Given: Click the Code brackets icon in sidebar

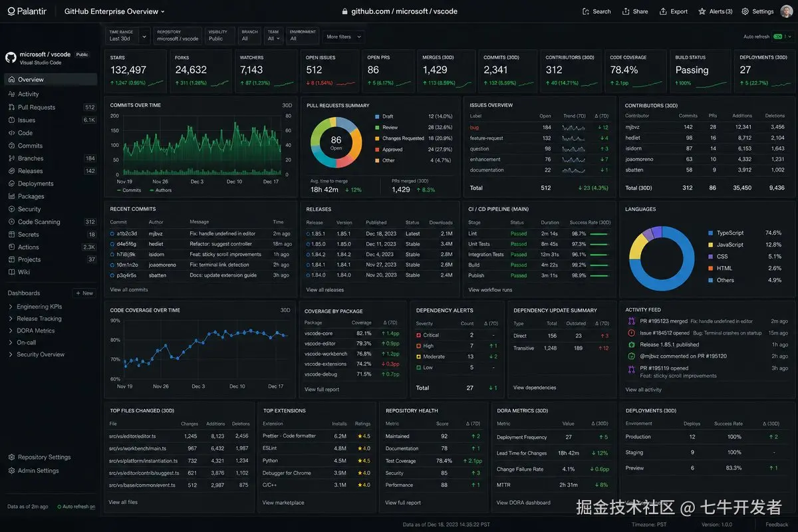Looking at the screenshot, I should tap(11, 133).
